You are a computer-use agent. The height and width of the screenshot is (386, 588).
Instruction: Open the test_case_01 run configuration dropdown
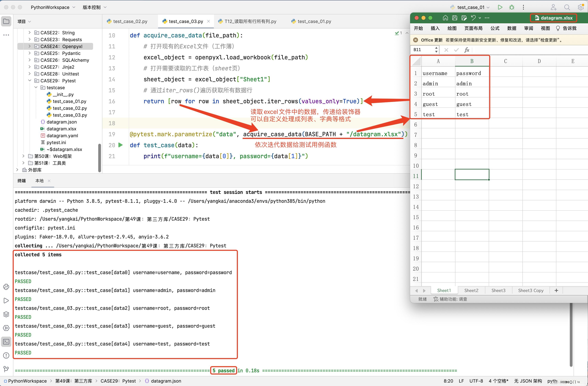(470, 7)
